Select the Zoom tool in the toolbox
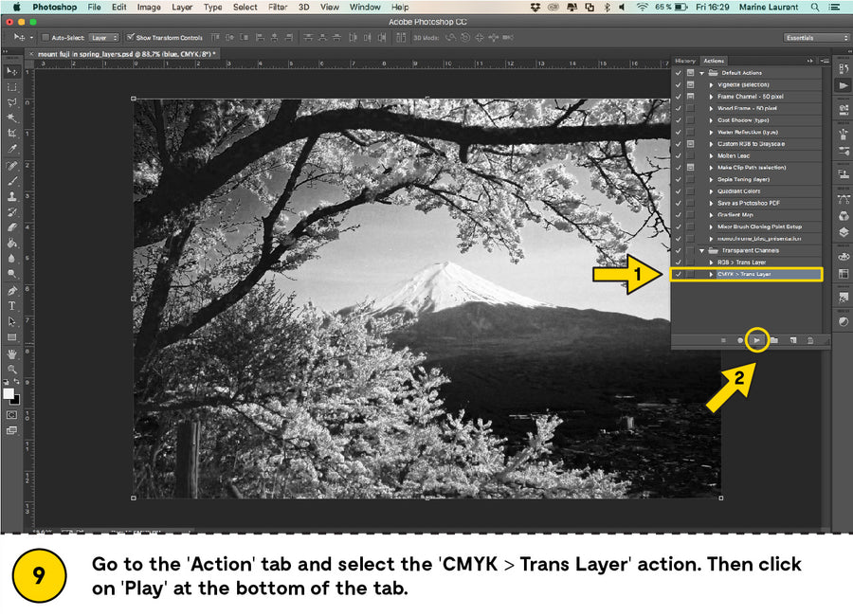The image size is (853, 616). (x=12, y=369)
